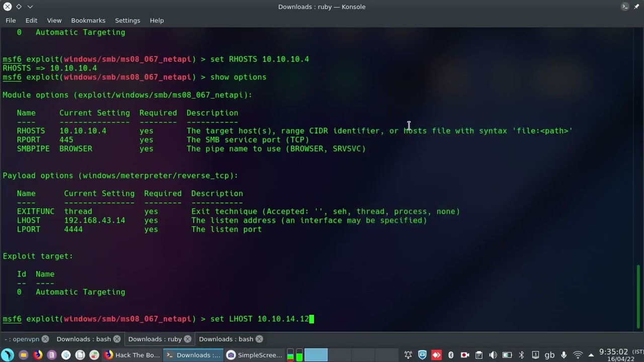The image size is (644, 362).
Task: Launch Firefox from the pinned taskbar icon
Action: click(38, 355)
